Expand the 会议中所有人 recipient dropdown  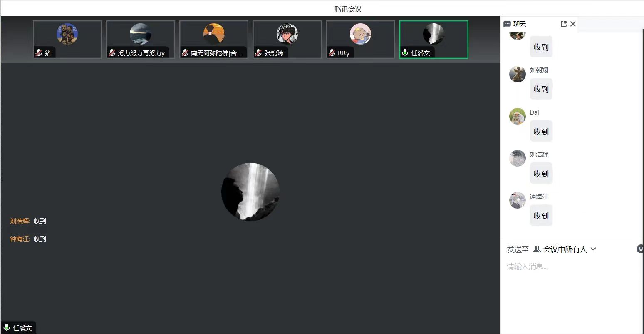[565, 249]
